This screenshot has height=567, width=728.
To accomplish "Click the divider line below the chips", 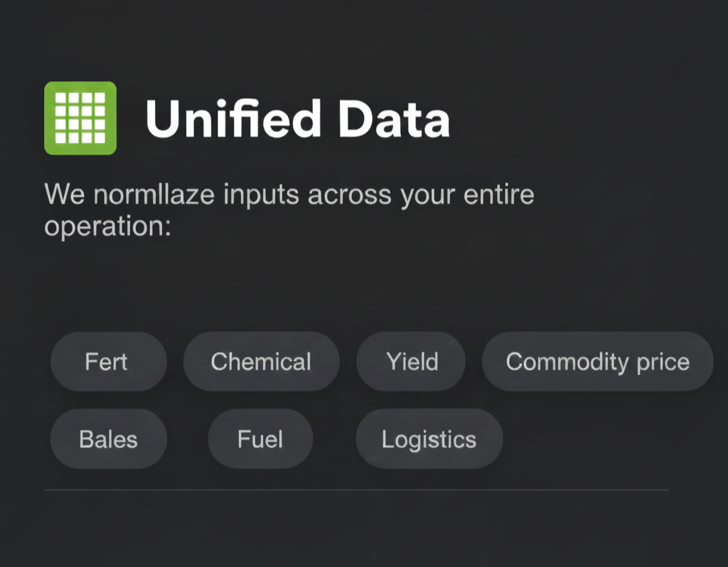I will click(357, 490).
